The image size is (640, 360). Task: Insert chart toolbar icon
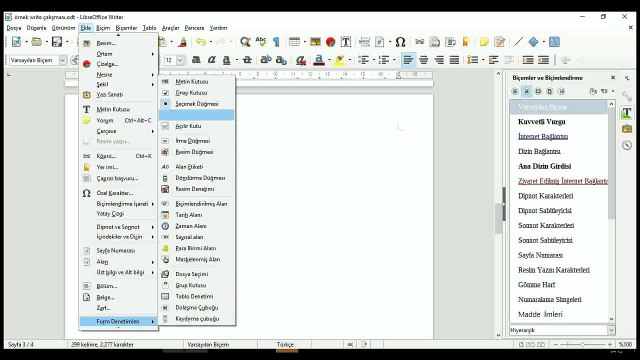(331, 42)
